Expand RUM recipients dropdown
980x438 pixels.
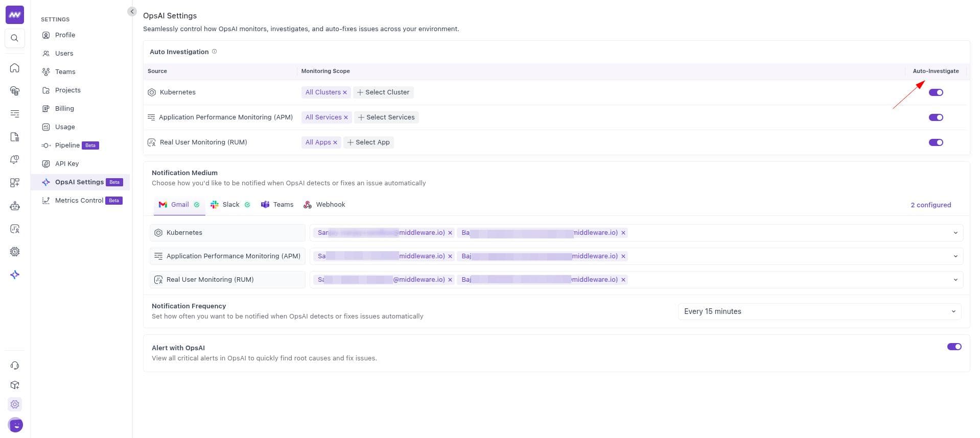955,280
